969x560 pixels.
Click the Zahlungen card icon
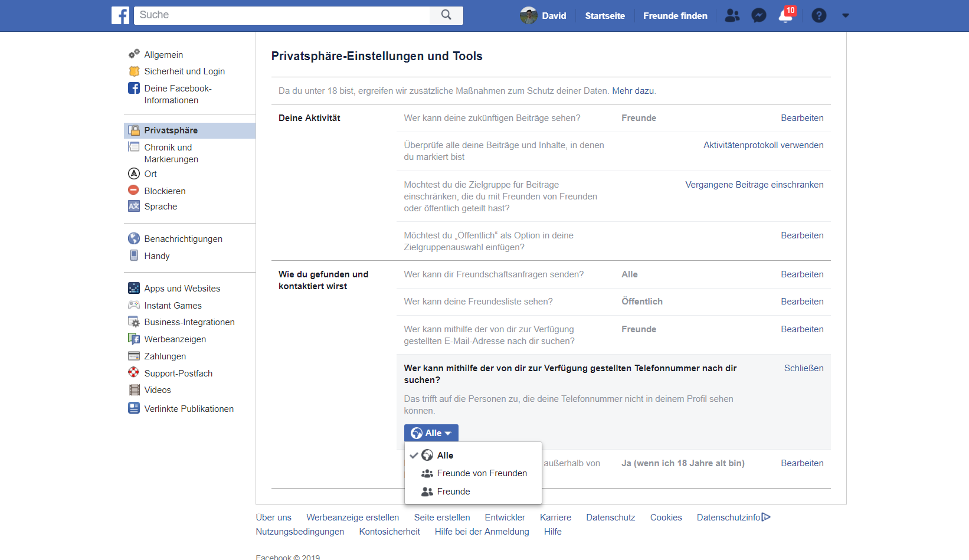click(x=134, y=356)
